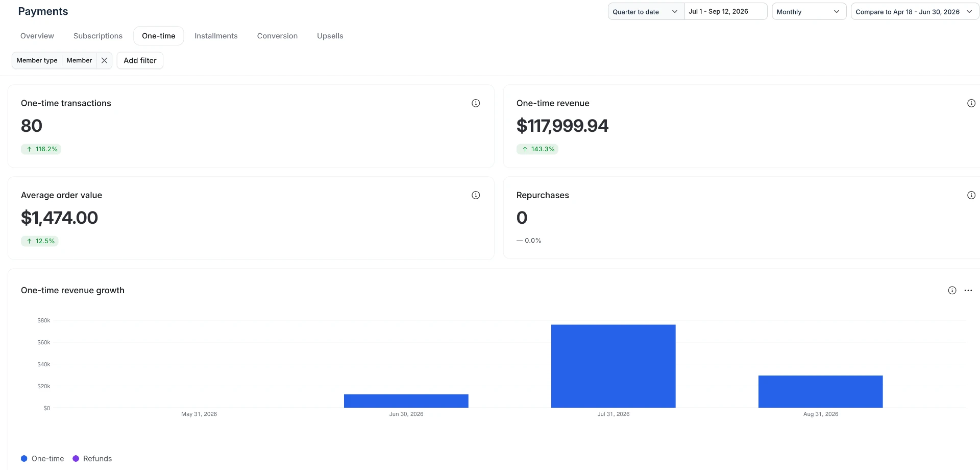
Task: Click the 116.2% transactions change badge
Action: pos(41,149)
